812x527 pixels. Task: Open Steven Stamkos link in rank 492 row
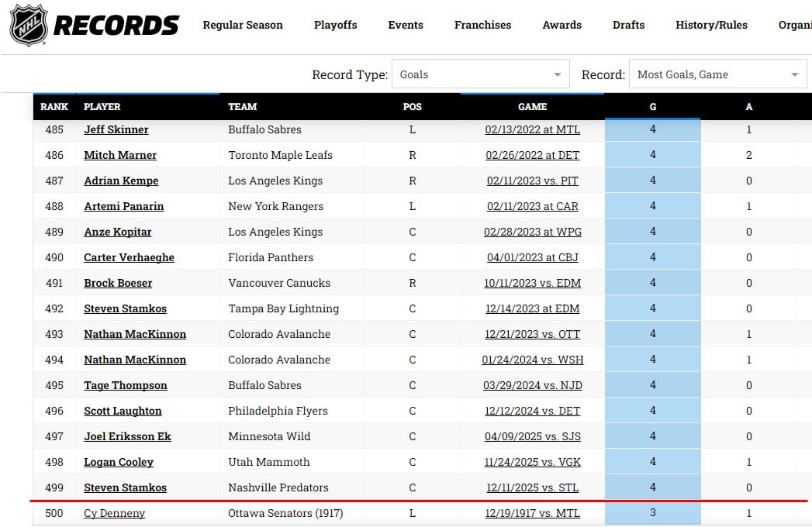coord(126,308)
